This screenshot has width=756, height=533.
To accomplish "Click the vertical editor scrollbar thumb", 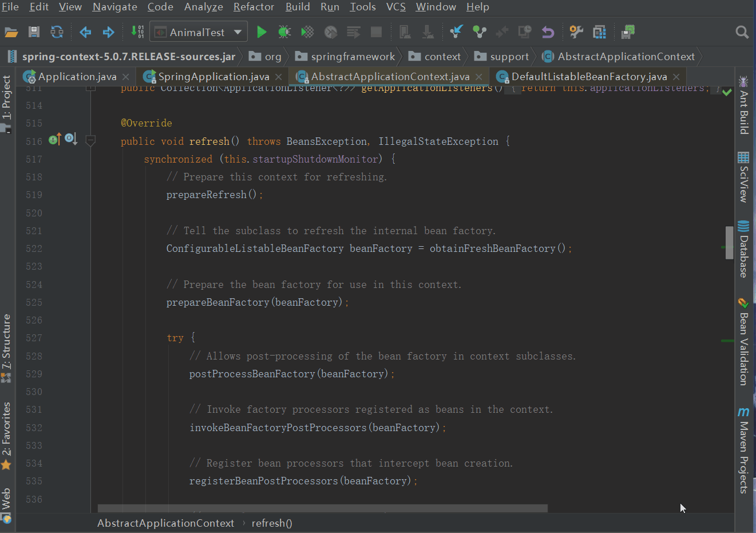I will point(729,243).
